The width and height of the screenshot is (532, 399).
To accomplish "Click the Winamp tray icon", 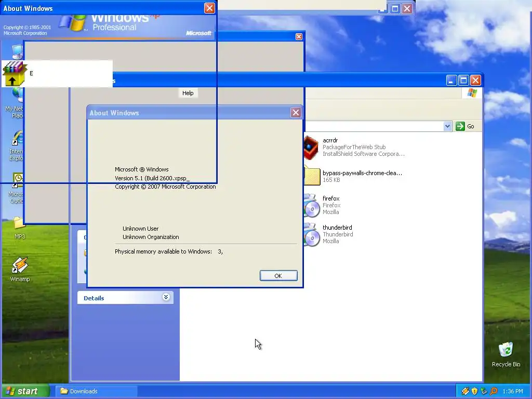I will coord(465,391).
